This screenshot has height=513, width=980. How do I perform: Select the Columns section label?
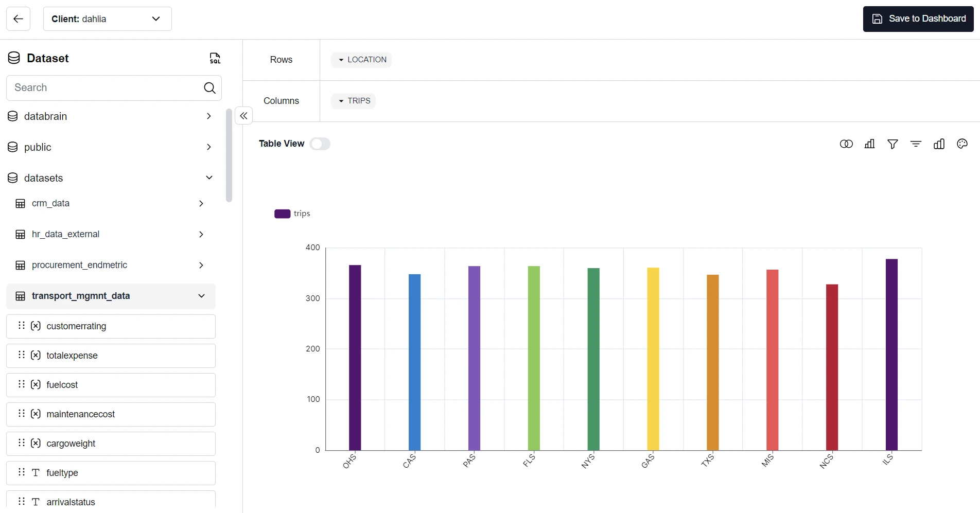pyautogui.click(x=281, y=101)
